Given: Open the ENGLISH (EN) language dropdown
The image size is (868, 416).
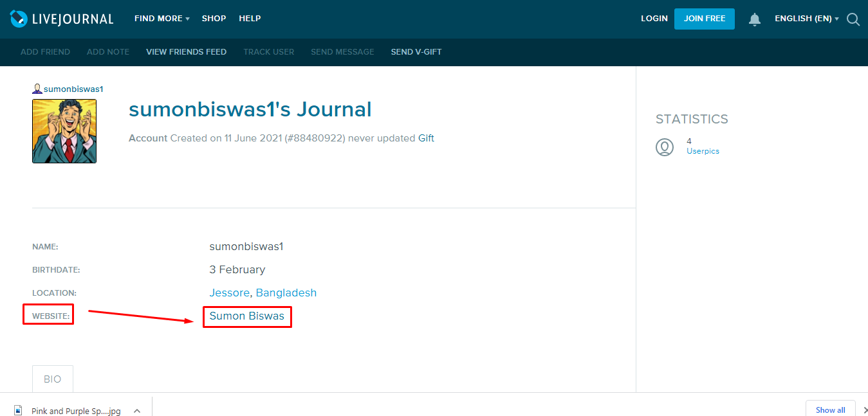Looking at the screenshot, I should pos(807,19).
